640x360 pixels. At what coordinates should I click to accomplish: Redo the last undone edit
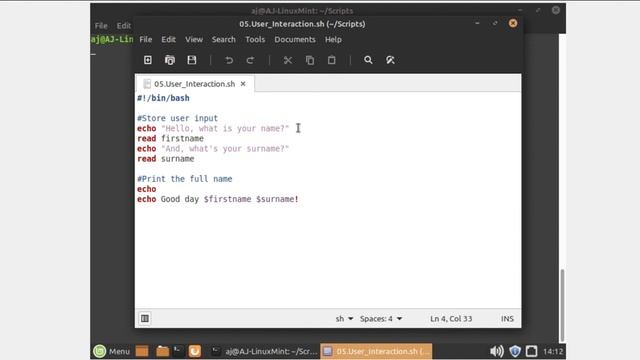[251, 60]
